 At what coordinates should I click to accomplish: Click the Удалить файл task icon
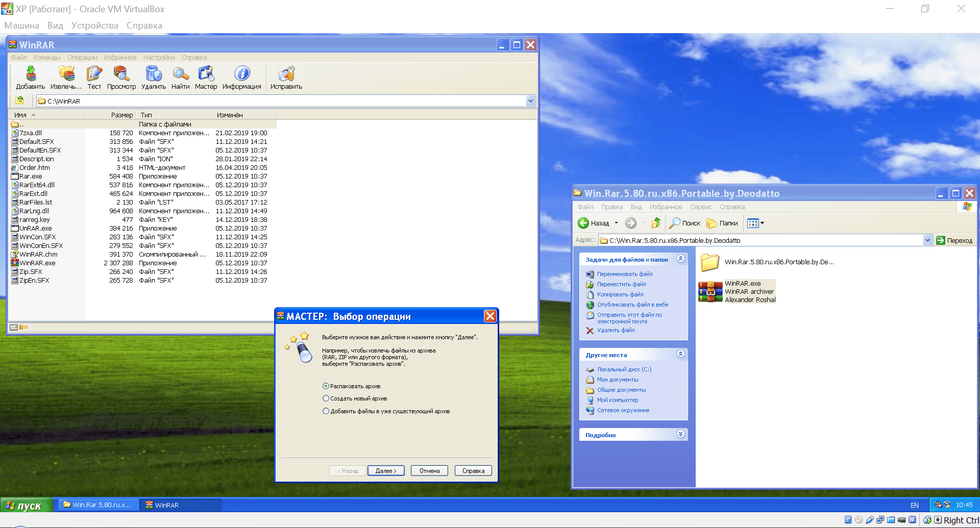pos(590,331)
